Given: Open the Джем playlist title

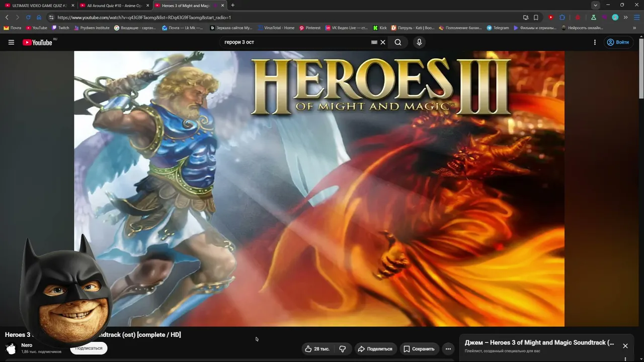Looking at the screenshot, I should click(539, 342).
